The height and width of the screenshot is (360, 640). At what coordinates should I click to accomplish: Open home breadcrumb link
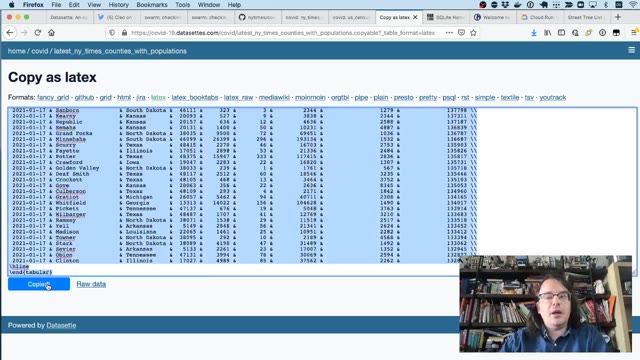pos(16,51)
